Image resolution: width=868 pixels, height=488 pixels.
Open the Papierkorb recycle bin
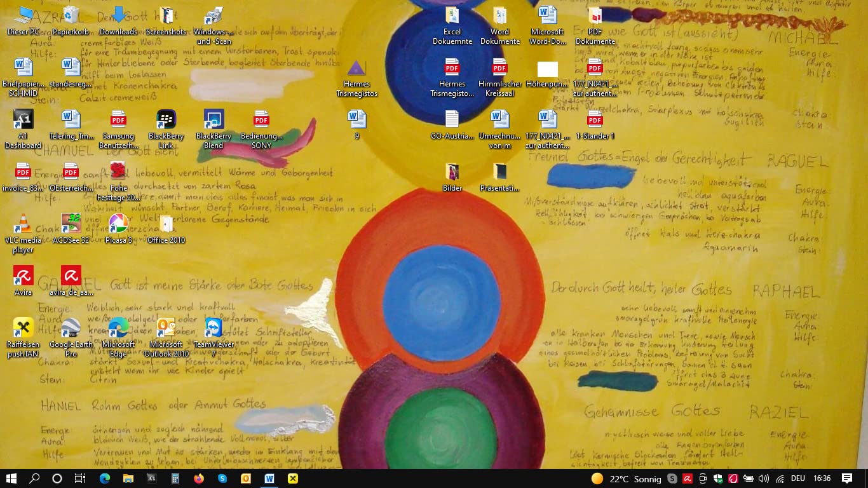click(x=71, y=20)
